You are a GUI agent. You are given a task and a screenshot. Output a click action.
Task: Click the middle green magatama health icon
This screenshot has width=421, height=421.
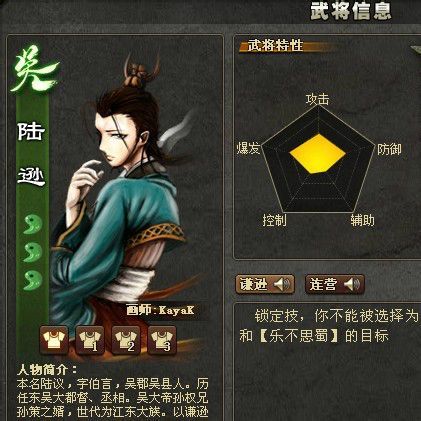[32, 252]
